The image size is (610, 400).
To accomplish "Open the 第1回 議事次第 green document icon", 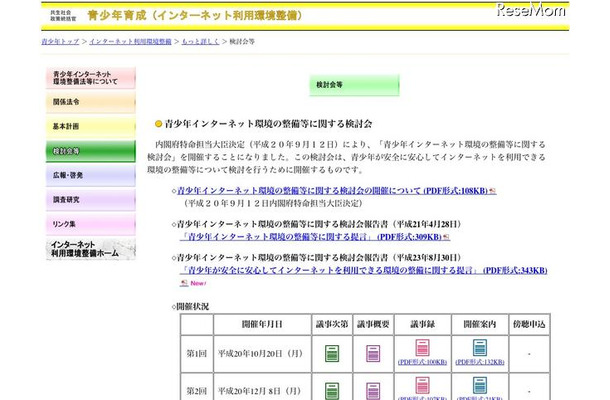I will click(x=332, y=353).
